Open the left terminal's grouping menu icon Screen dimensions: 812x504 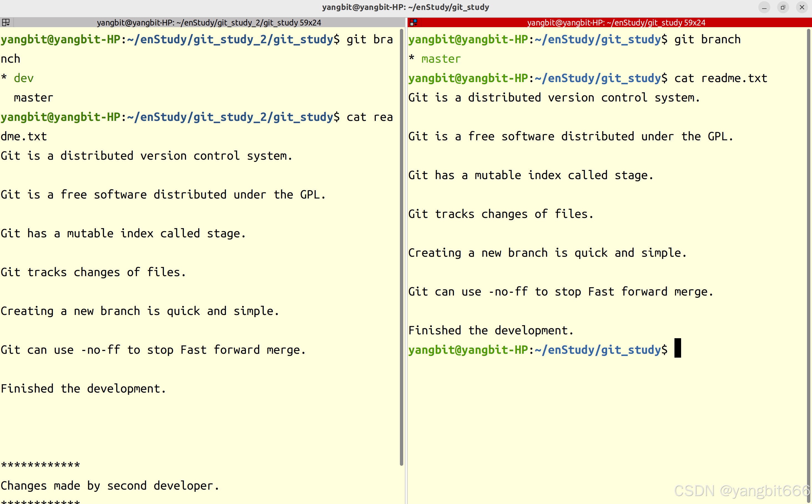[x=6, y=22]
